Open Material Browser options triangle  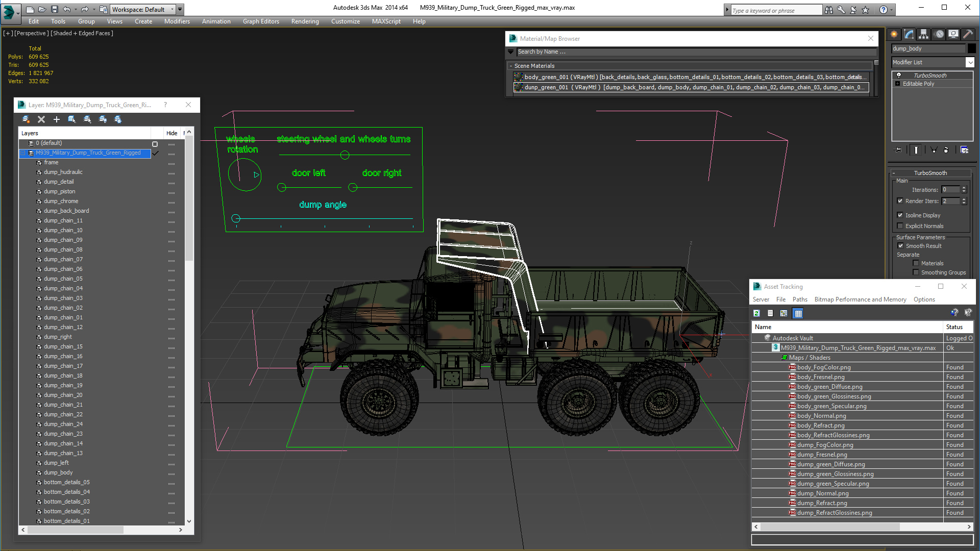[510, 52]
